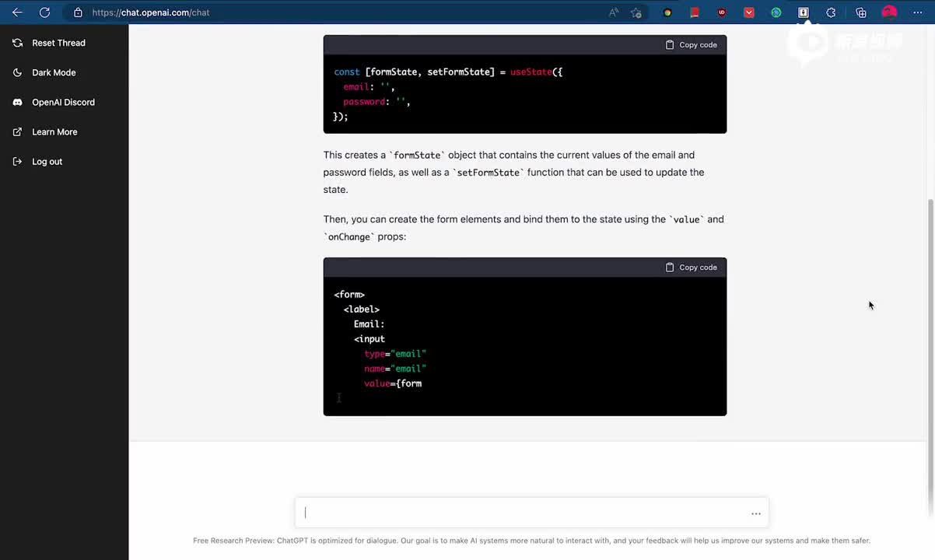Click the Read Aloud icon in the address bar
This screenshot has height=560, width=935.
pyautogui.click(x=614, y=12)
